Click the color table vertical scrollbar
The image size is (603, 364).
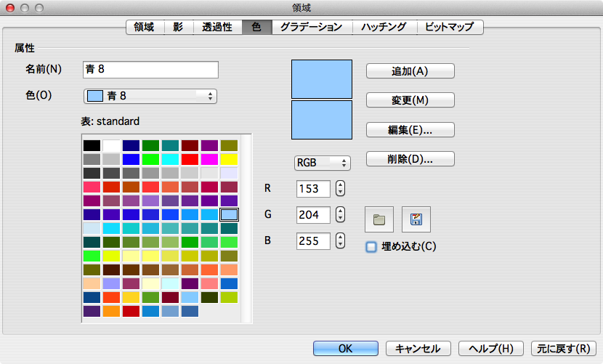[246, 229]
